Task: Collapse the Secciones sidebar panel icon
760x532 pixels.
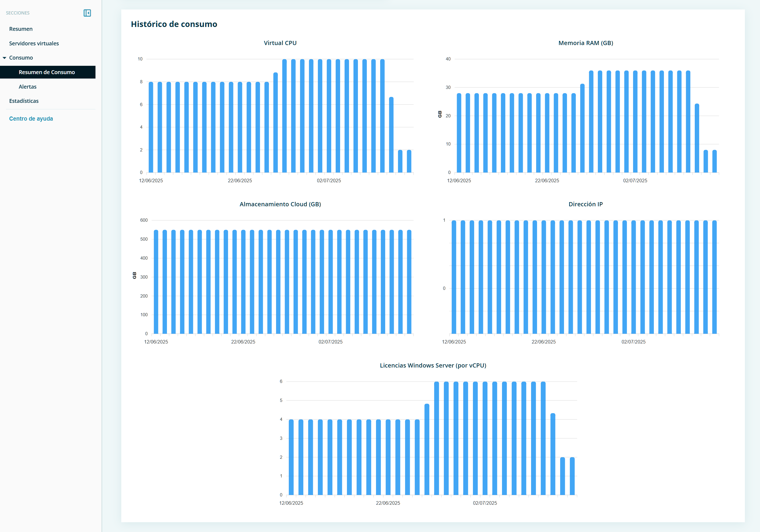Action: point(87,13)
